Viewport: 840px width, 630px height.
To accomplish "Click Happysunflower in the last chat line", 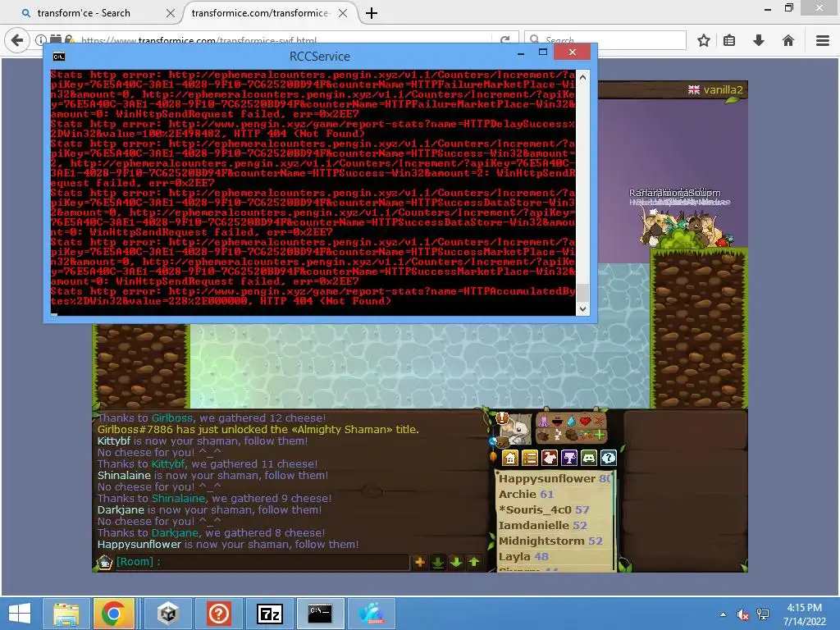I will [x=139, y=545].
